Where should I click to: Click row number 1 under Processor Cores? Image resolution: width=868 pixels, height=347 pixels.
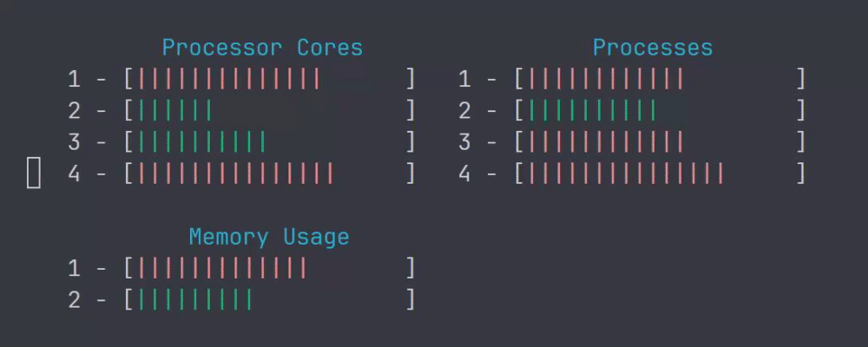(74, 80)
